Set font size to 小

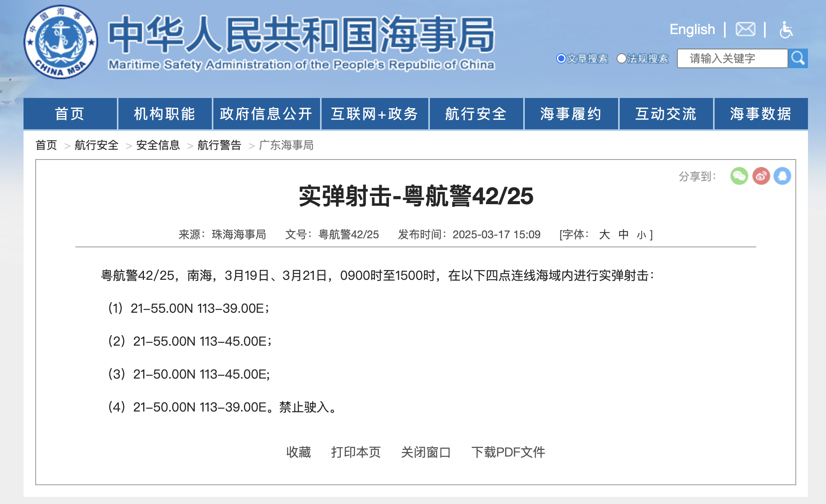[x=641, y=235]
